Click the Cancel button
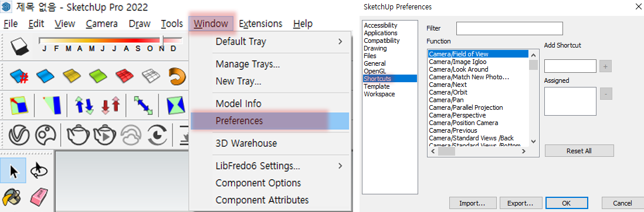644x212 pixels. pyautogui.click(x=622, y=203)
